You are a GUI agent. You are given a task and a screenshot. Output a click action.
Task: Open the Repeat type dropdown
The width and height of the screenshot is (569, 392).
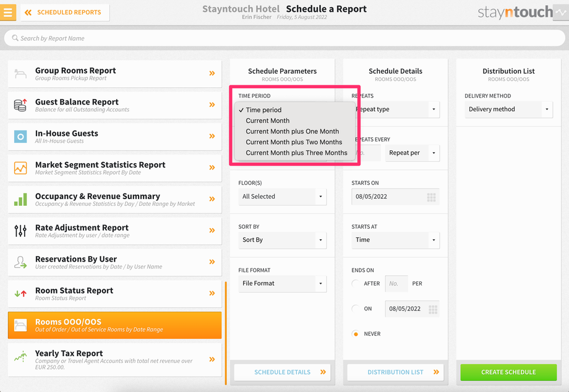[x=397, y=109]
